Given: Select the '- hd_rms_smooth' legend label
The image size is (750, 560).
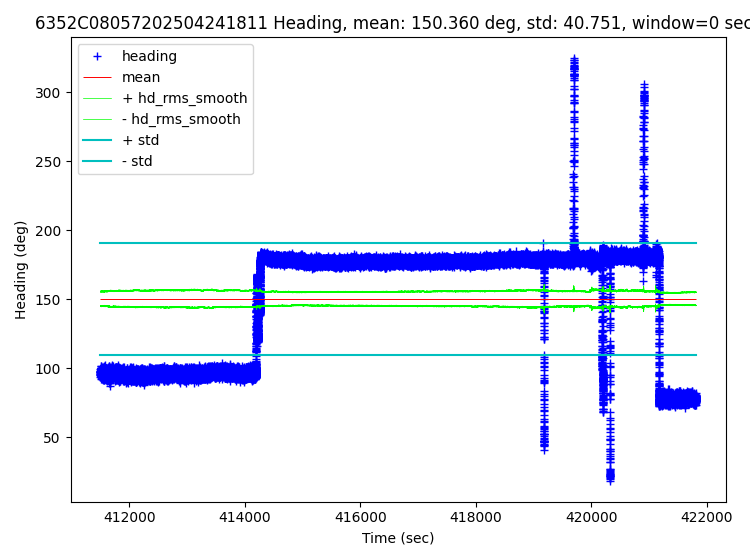Looking at the screenshot, I should click(181, 120).
